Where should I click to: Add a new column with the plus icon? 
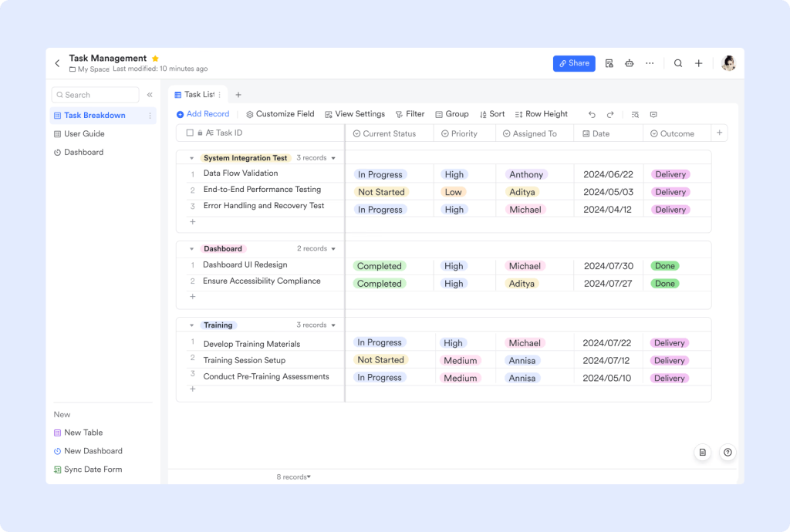(720, 133)
